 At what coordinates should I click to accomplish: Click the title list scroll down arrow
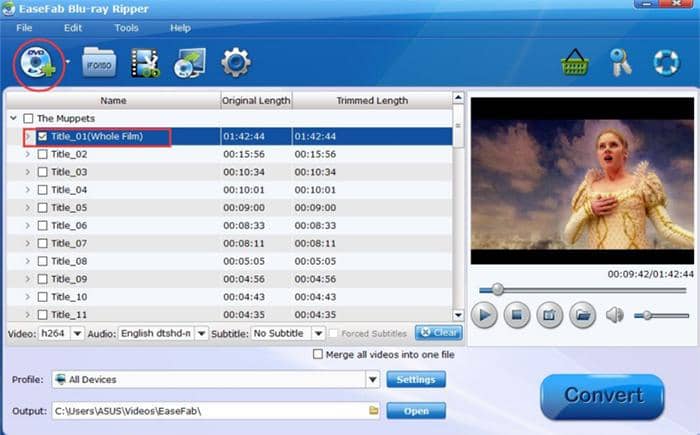click(x=458, y=315)
